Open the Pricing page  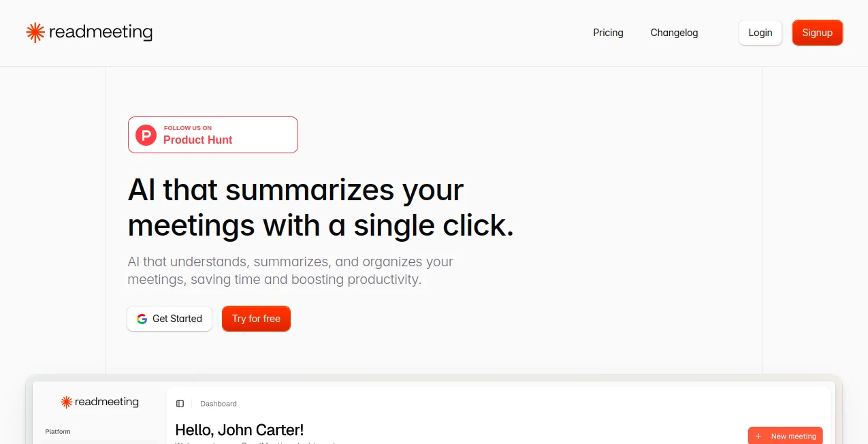(x=608, y=32)
